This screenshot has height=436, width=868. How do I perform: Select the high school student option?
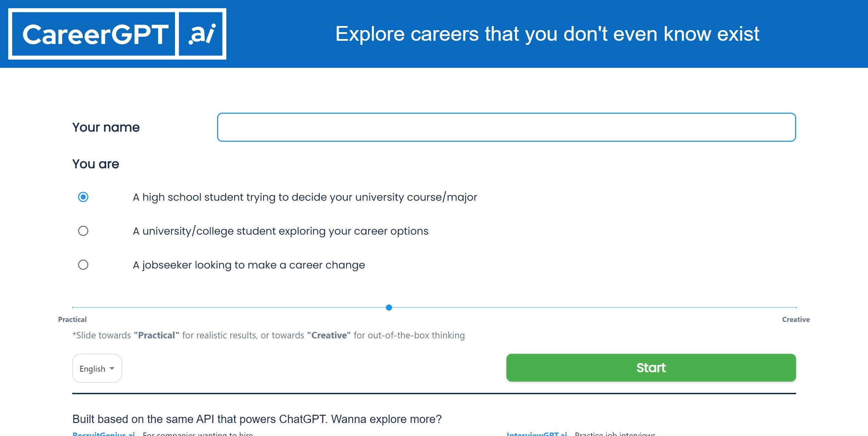pyautogui.click(x=83, y=197)
